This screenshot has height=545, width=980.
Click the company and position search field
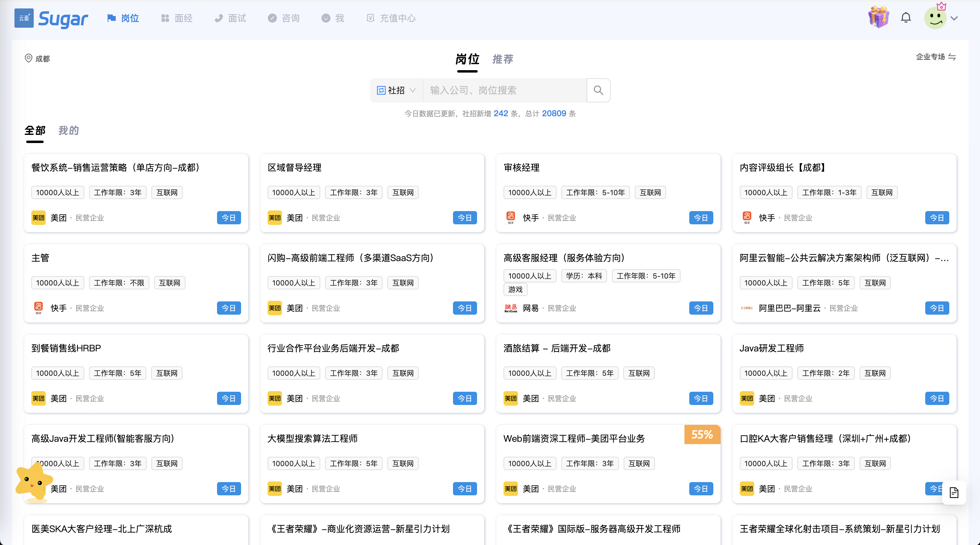[x=505, y=90]
